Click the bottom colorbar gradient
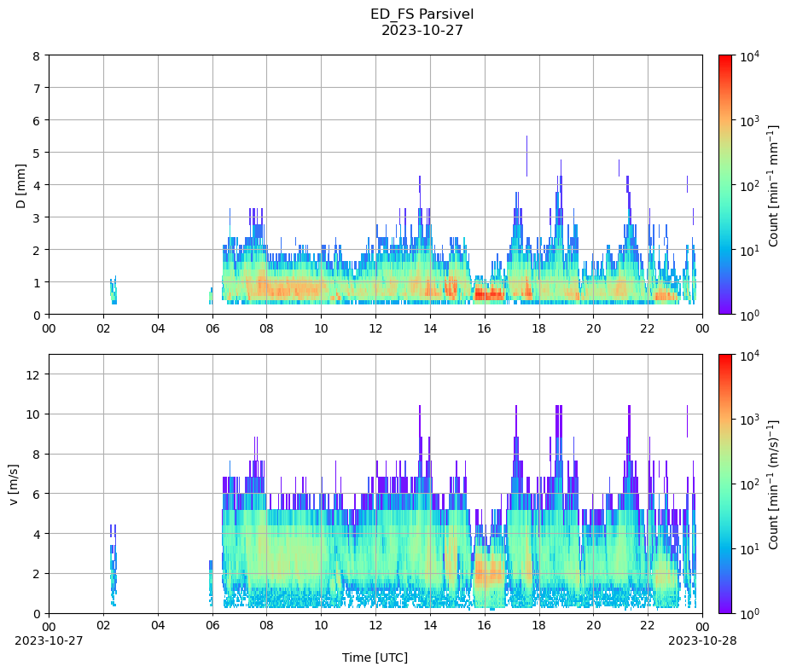The width and height of the screenshot is (791, 672). [x=725, y=484]
